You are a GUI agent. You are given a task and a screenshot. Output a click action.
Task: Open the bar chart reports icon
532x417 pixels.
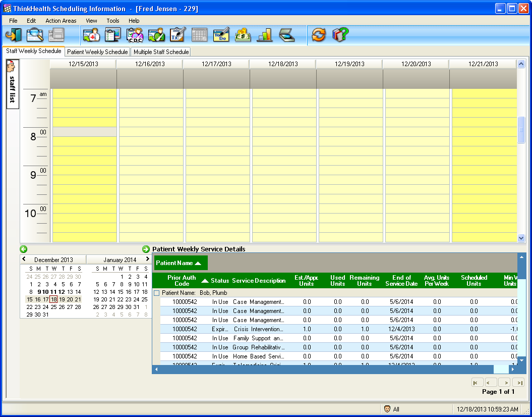pyautogui.click(x=265, y=35)
